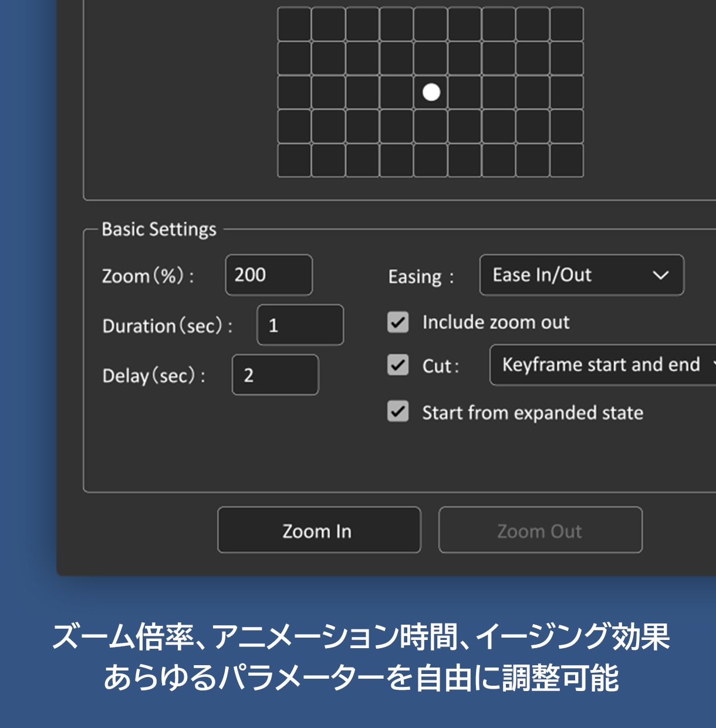716x728 pixels.
Task: Uncheck the Cut checkbox
Action: click(x=398, y=365)
